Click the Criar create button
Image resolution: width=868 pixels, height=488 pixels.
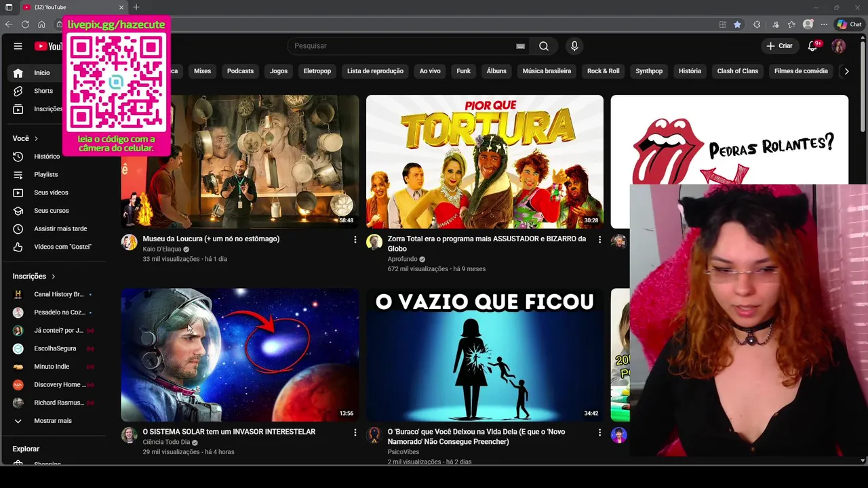click(x=779, y=46)
